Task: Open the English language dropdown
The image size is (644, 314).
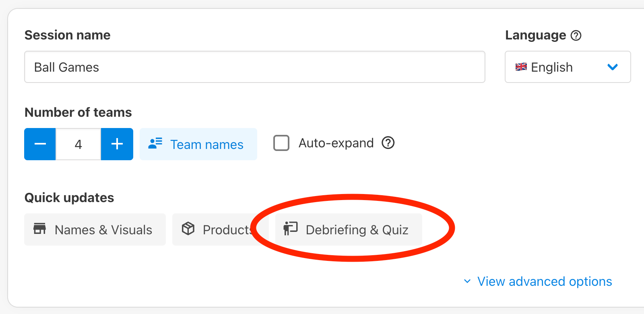Action: coord(568,67)
